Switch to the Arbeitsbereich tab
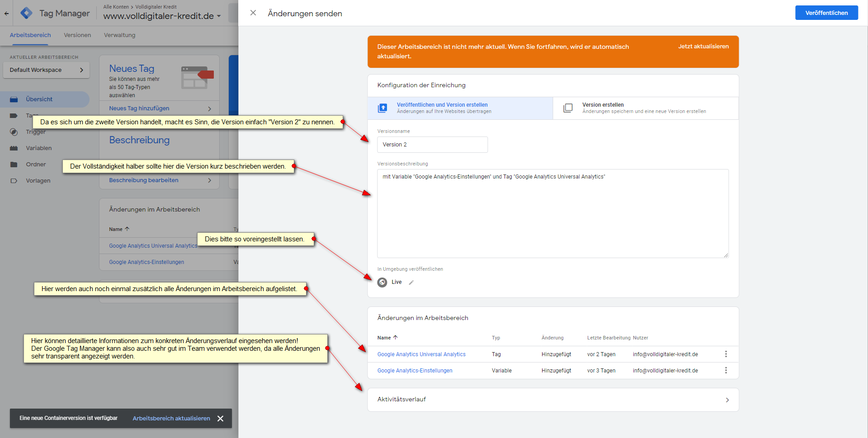 pos(30,35)
